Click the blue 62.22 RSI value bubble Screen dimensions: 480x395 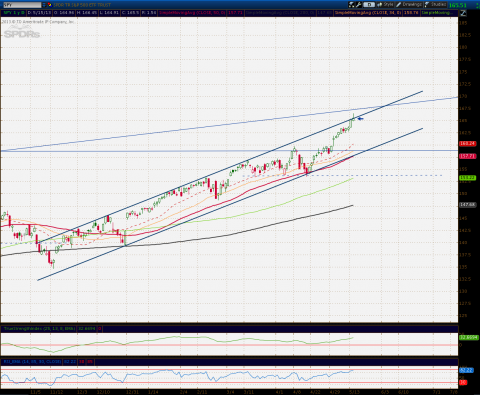[466, 370]
